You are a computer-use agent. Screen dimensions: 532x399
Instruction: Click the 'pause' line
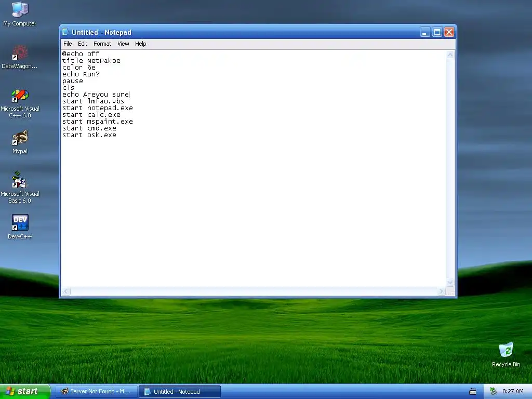73,81
